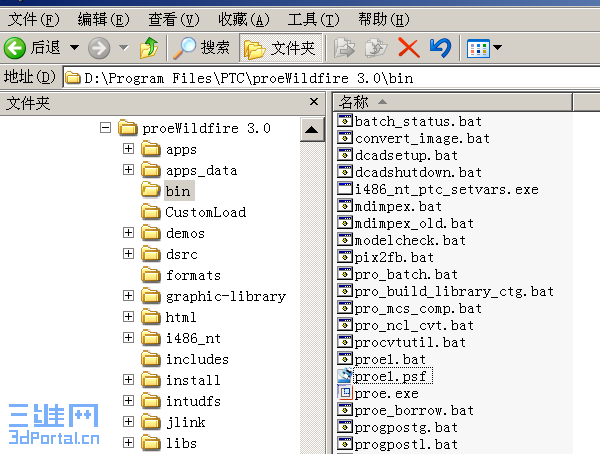Expand the jlink folder node

click(x=129, y=421)
